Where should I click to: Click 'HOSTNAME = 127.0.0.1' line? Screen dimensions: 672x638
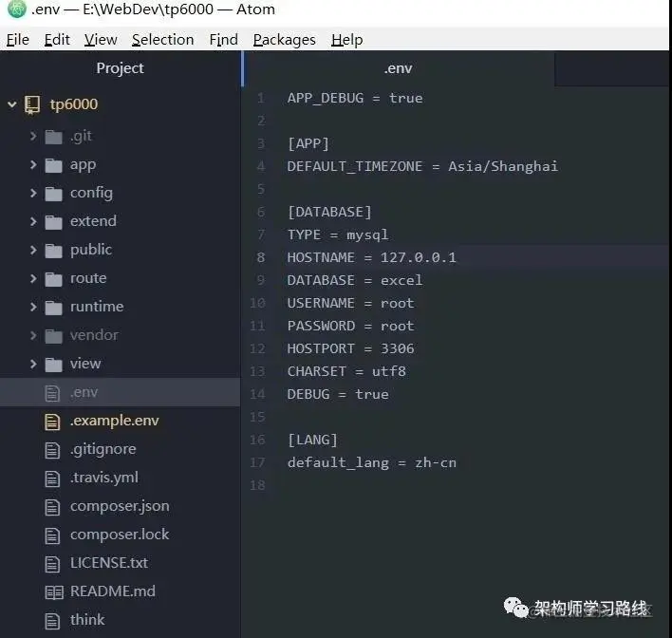pos(372,257)
